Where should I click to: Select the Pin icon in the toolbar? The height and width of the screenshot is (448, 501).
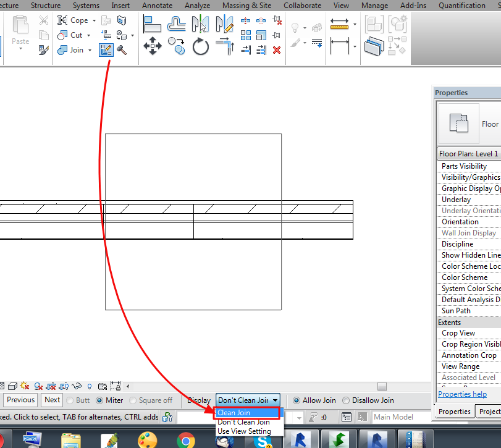[278, 35]
